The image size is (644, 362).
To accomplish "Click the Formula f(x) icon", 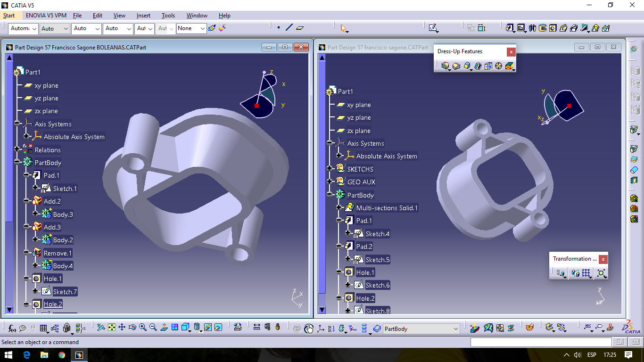I will 12,328.
